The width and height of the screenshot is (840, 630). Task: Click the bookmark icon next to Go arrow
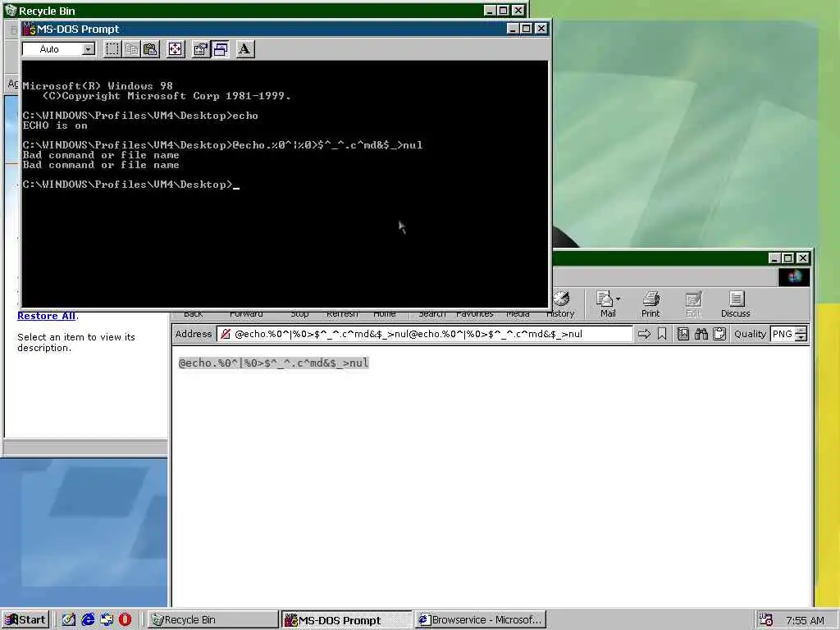coord(662,335)
